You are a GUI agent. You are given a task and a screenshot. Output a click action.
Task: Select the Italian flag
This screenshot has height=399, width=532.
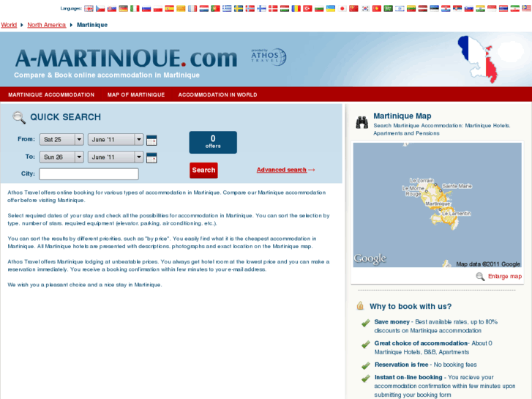(135, 9)
